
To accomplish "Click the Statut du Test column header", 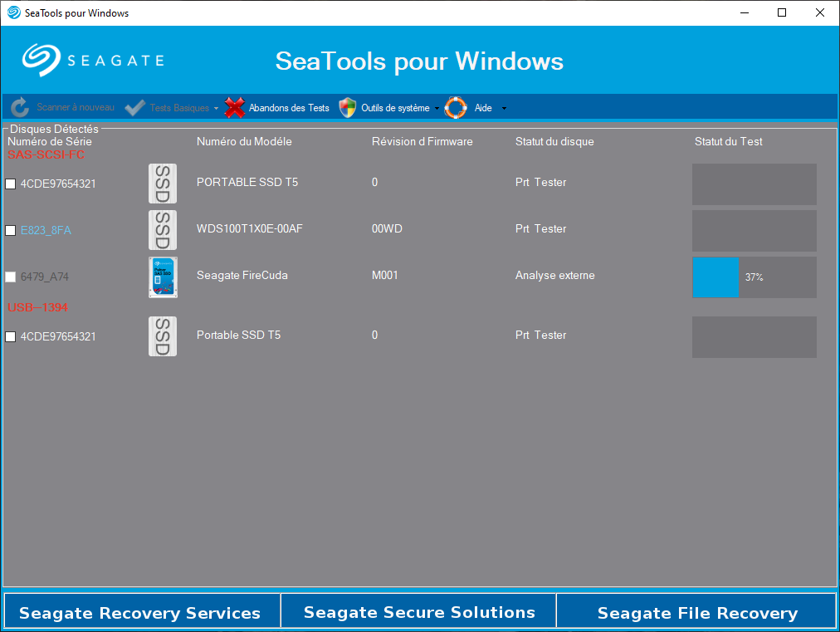I will coord(729,141).
